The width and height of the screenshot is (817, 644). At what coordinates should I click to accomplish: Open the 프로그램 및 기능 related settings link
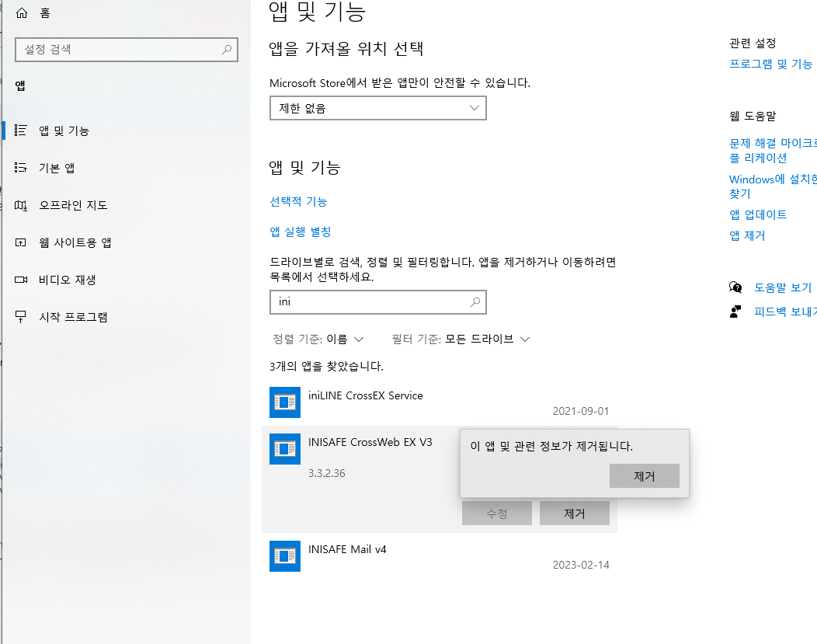coord(770,64)
